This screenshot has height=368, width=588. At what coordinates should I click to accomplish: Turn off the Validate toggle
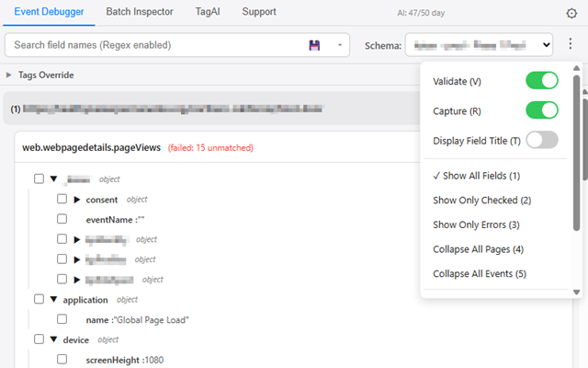[x=541, y=81]
